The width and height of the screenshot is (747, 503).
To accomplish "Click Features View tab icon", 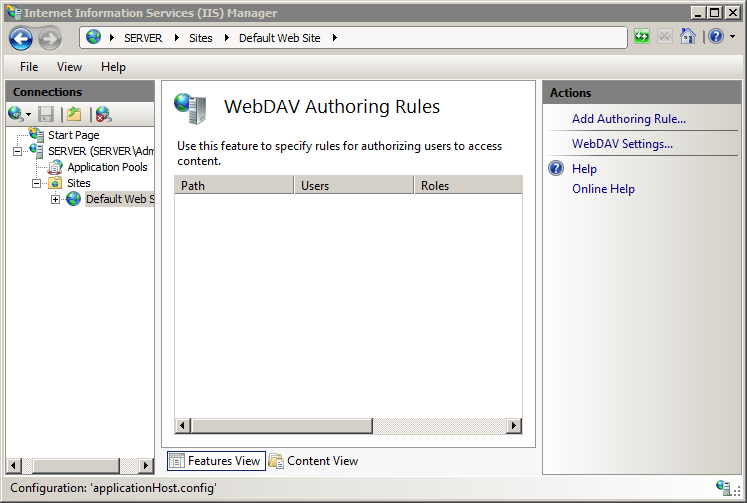I will (x=177, y=461).
